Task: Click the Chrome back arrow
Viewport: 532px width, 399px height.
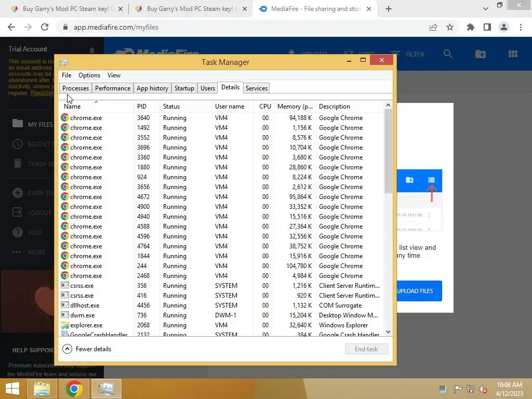Action: (11, 27)
